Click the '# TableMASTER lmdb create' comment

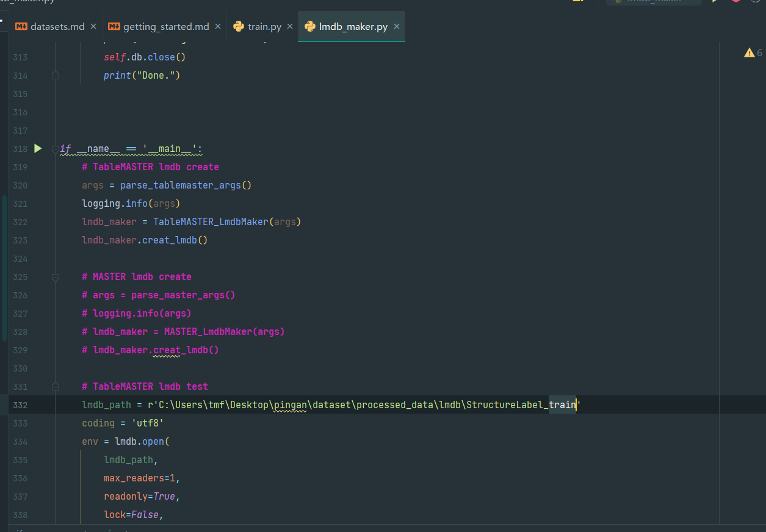(x=150, y=167)
